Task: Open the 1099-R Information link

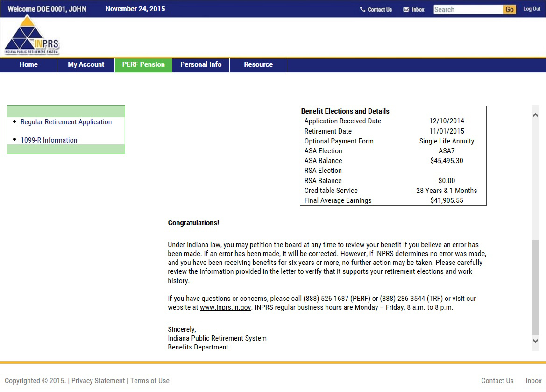Action: coord(49,140)
